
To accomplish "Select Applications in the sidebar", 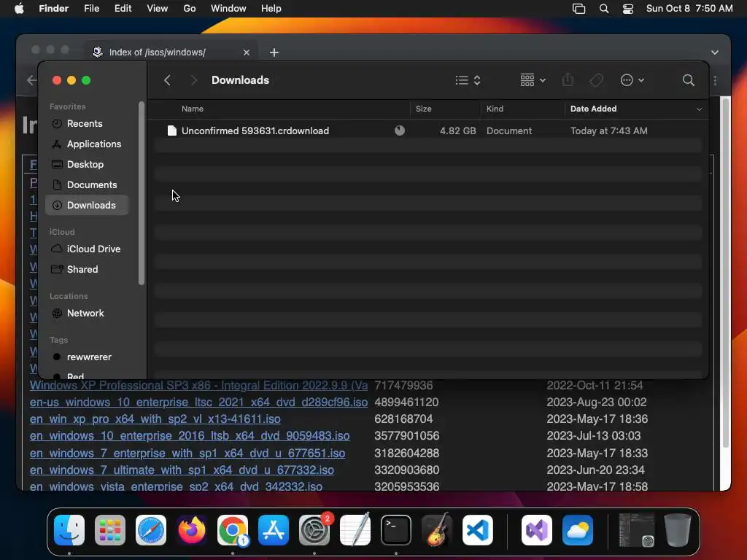I will point(87,144).
